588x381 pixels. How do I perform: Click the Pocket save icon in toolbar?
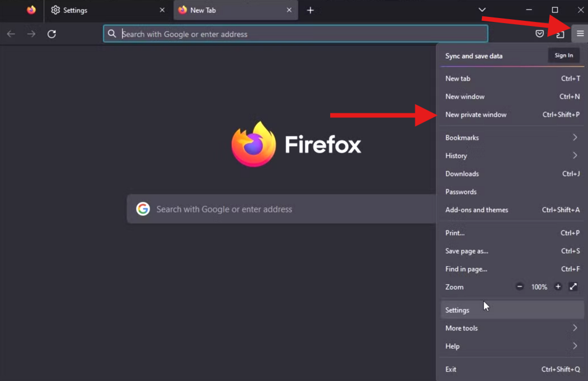click(x=539, y=34)
